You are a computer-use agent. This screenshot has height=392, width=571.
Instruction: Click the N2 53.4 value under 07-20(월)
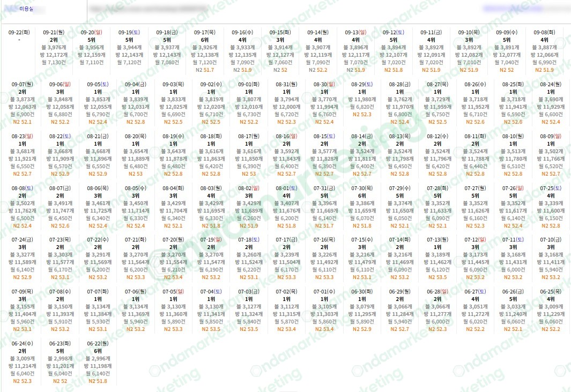[173, 277]
